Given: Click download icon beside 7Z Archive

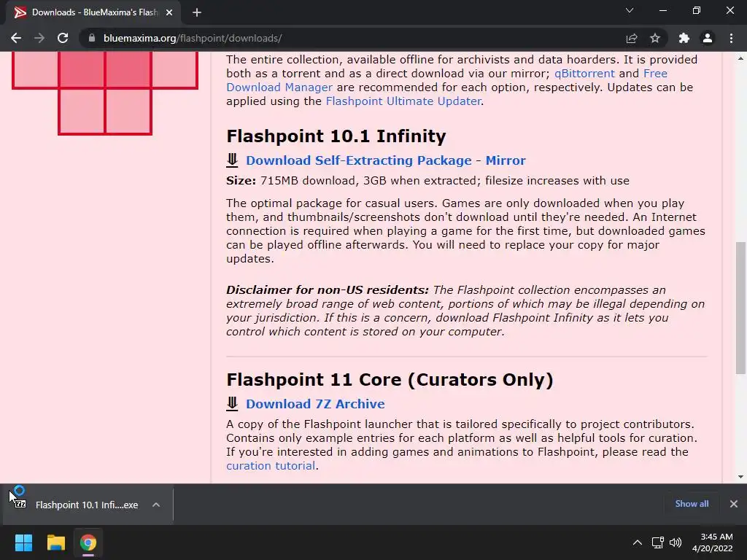Looking at the screenshot, I should click(x=232, y=403).
